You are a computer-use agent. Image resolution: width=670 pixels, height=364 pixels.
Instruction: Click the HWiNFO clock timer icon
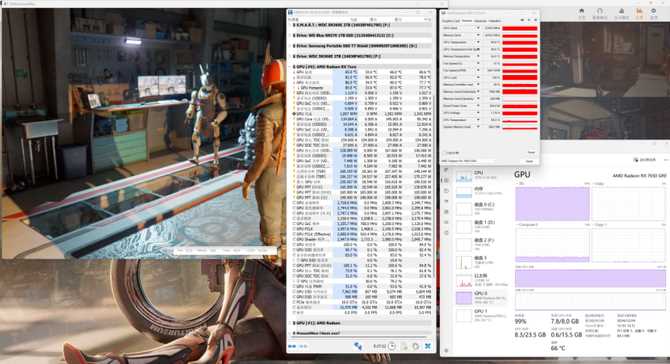click(x=392, y=346)
